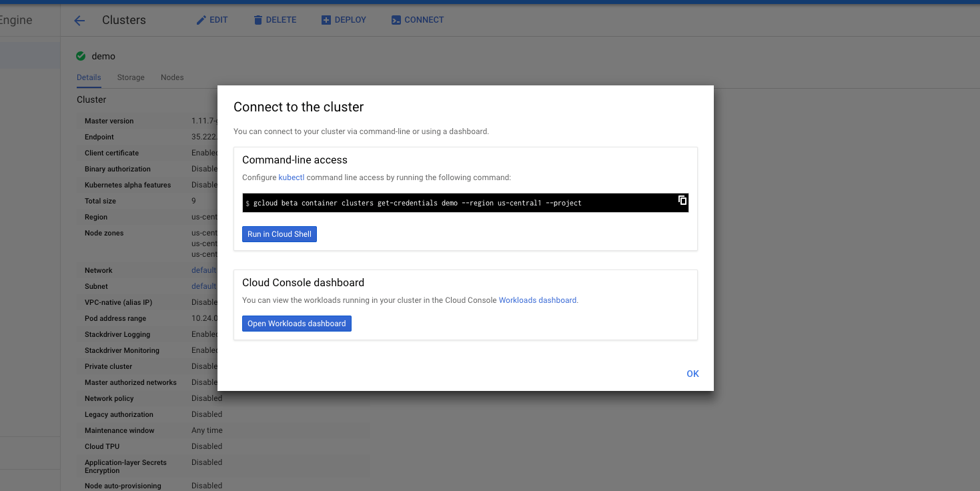Switch to the Details tab
980x491 pixels.
(89, 77)
